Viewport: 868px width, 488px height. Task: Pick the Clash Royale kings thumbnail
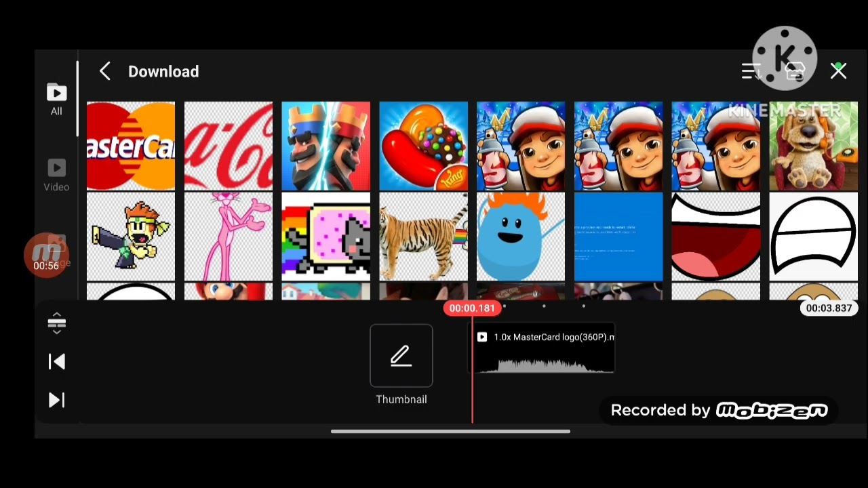[326, 146]
